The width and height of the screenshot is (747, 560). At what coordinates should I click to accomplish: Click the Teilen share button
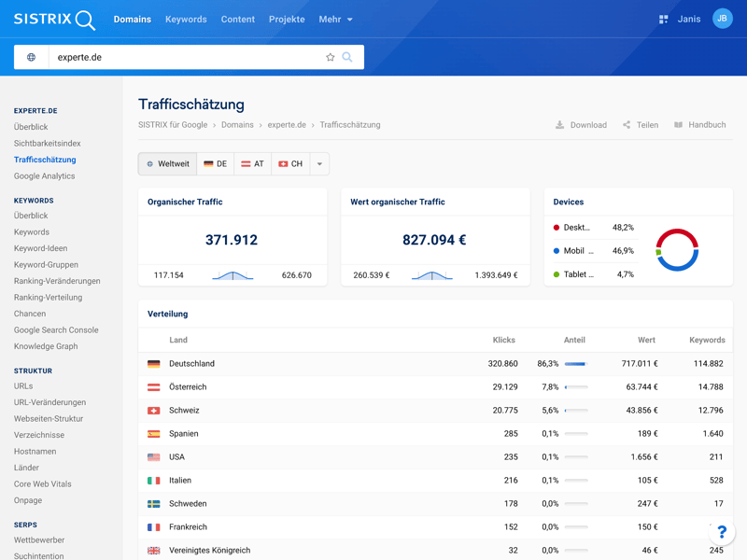click(641, 125)
